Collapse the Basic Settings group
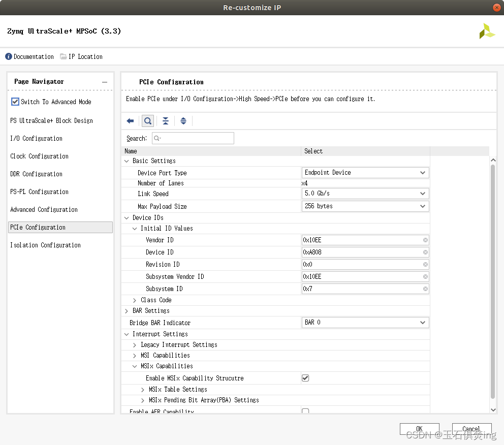This screenshot has height=445, width=504. point(127,161)
